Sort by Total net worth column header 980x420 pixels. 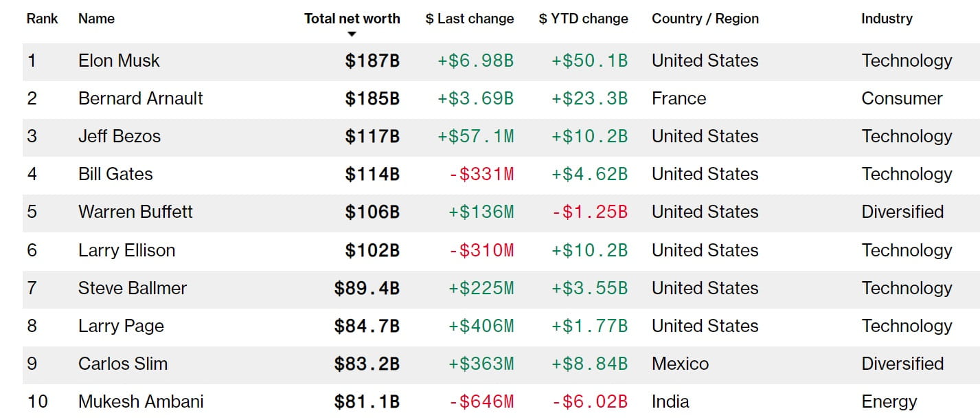[x=352, y=19]
